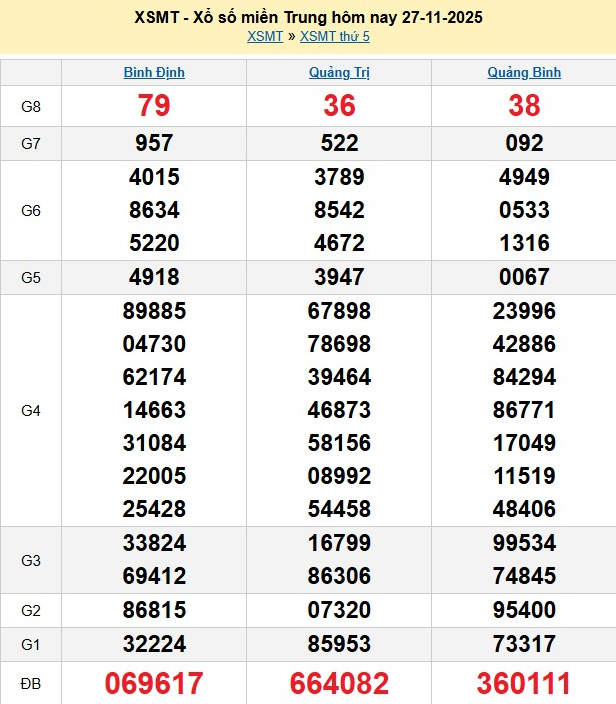
Task: Click the red G8 number 79
Action: tap(154, 106)
